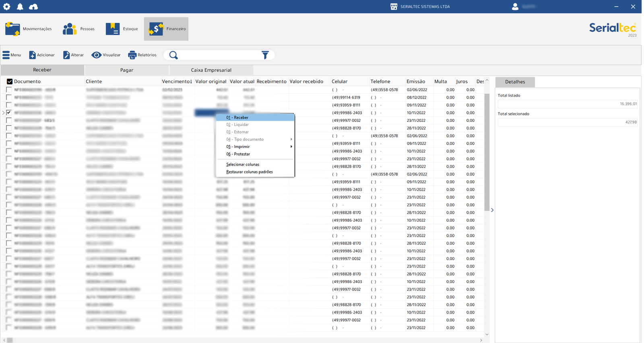Uncheck the checked row with celular (49)99986-2403

9,113
